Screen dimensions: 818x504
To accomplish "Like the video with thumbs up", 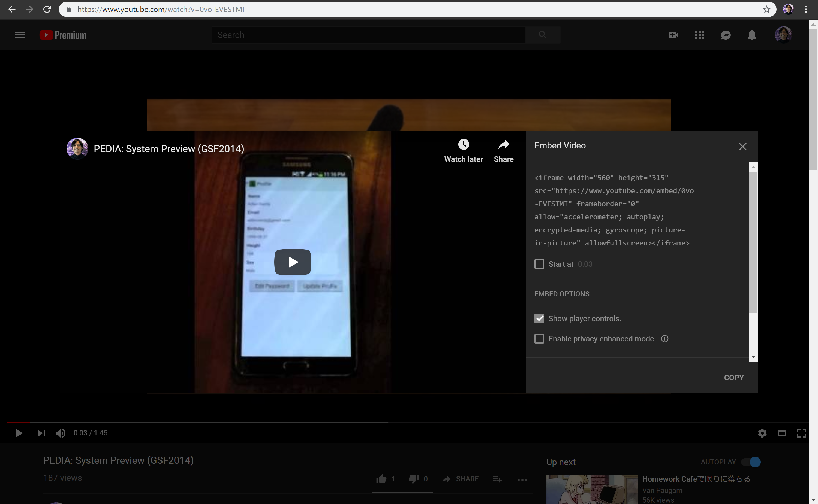I will click(381, 479).
